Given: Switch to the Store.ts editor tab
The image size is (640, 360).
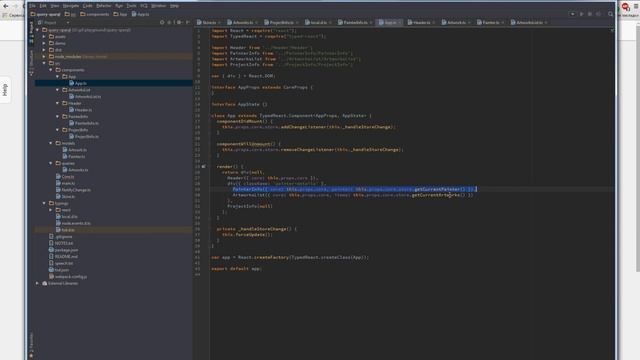Looking at the screenshot, I should coord(209,22).
